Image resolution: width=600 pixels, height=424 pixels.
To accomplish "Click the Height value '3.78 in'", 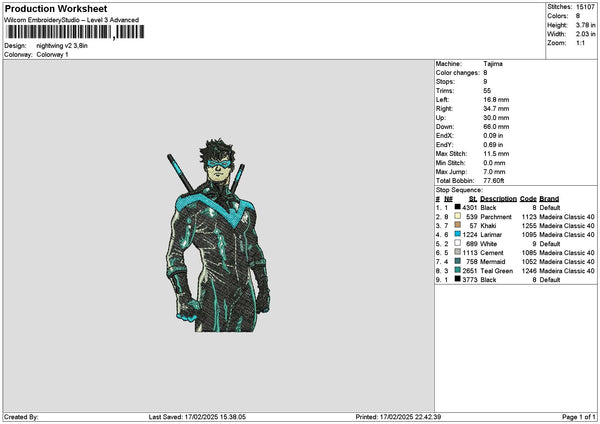I will 585,25.
